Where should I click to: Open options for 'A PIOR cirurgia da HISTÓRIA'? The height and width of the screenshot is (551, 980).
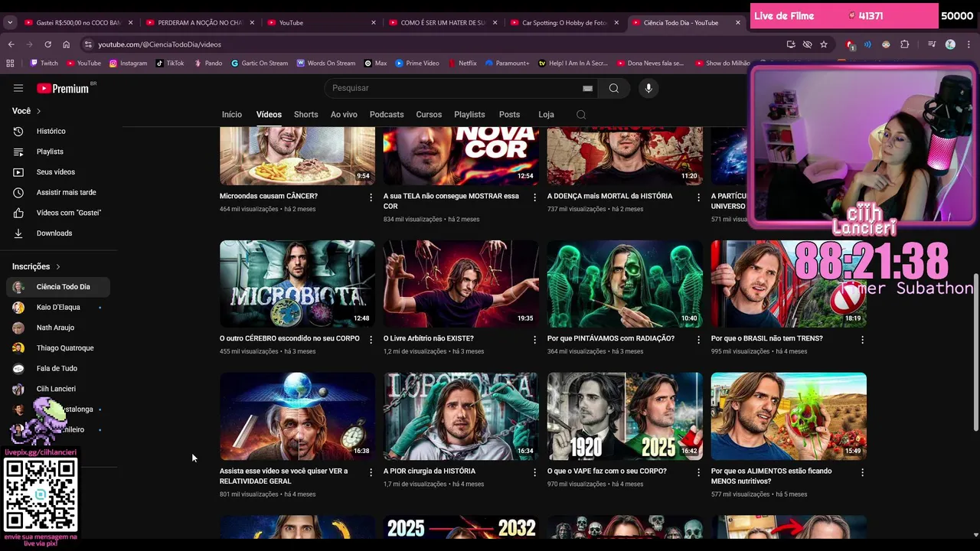click(x=534, y=472)
